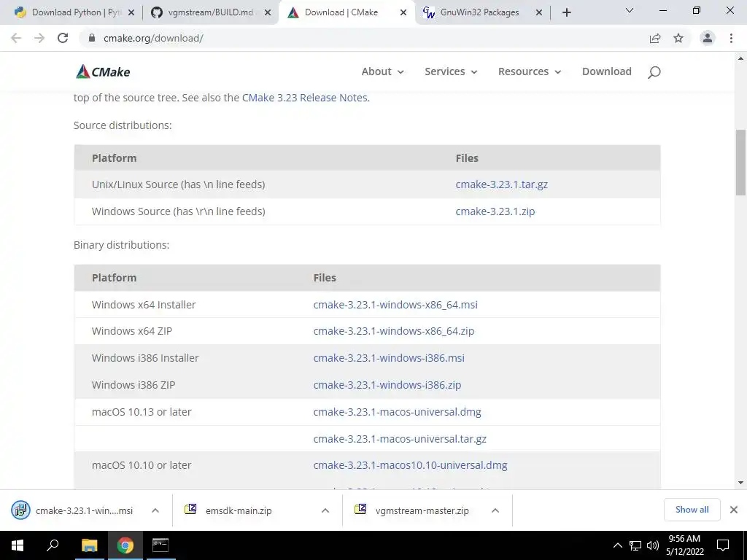Screen dimensions: 747x560
Task: Open options for emsdk-main.zip download
Action: pos(325,510)
